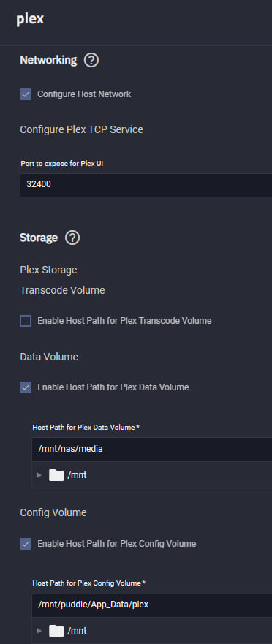This screenshot has width=272, height=644.
Task: Click the Host Path for Plex Config Volume field
Action: 151,605
